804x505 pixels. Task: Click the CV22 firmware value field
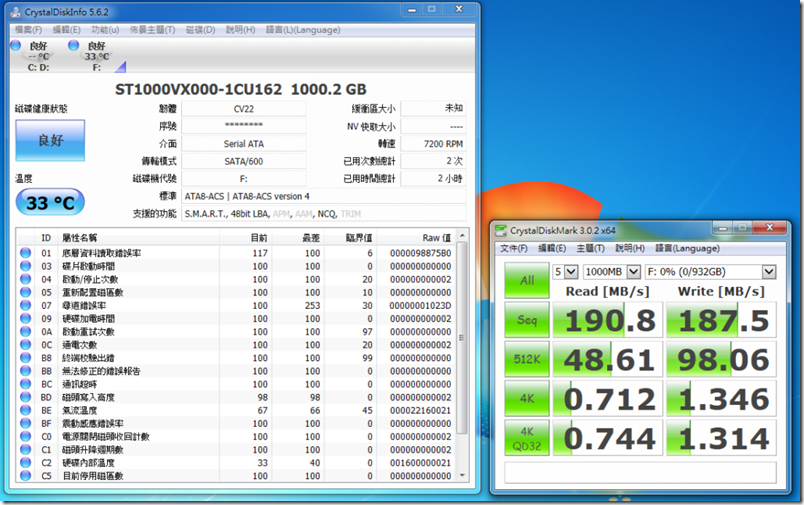point(244,109)
